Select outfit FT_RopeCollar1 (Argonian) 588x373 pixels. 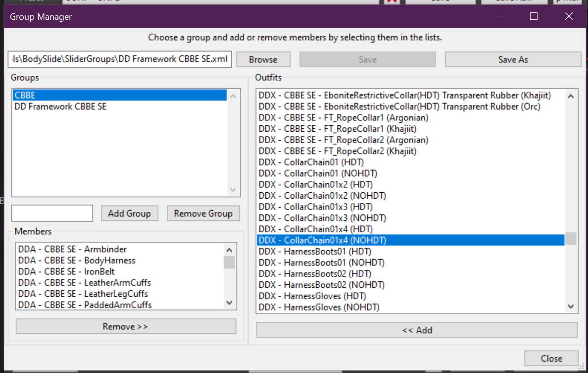click(411, 118)
